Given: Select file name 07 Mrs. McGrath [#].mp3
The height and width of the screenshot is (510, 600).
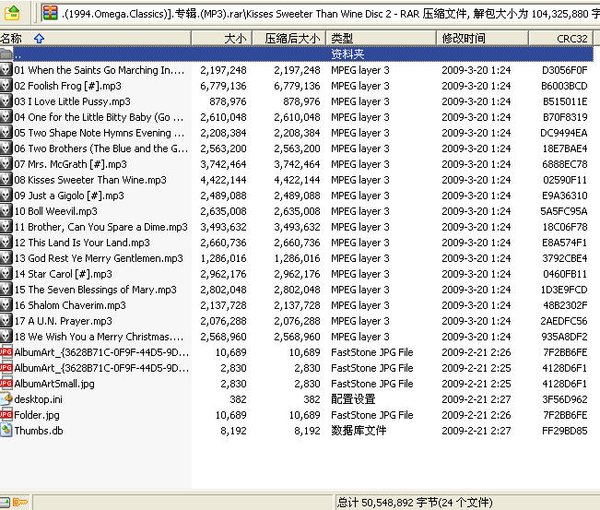Looking at the screenshot, I should coord(70,164).
